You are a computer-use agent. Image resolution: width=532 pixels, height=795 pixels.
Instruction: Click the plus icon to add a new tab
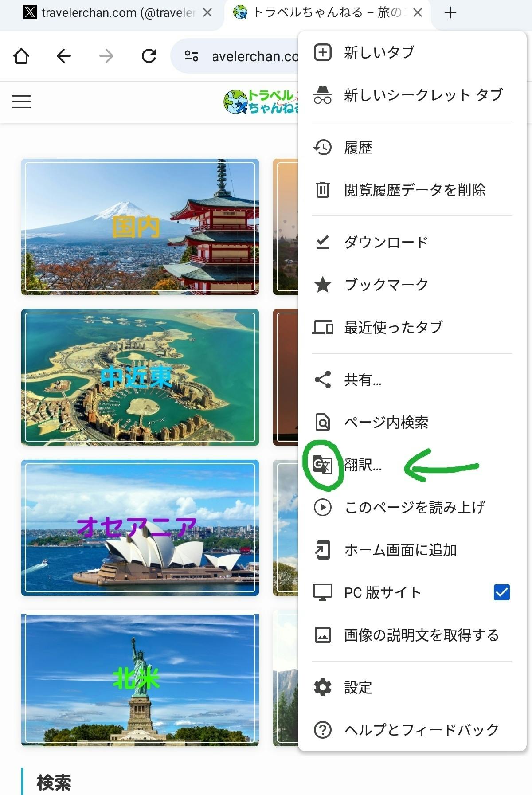tap(450, 12)
